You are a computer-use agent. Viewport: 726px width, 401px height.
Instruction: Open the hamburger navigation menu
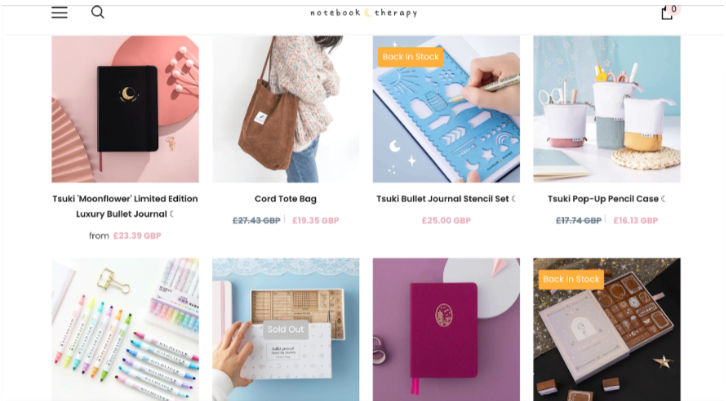pos(59,13)
